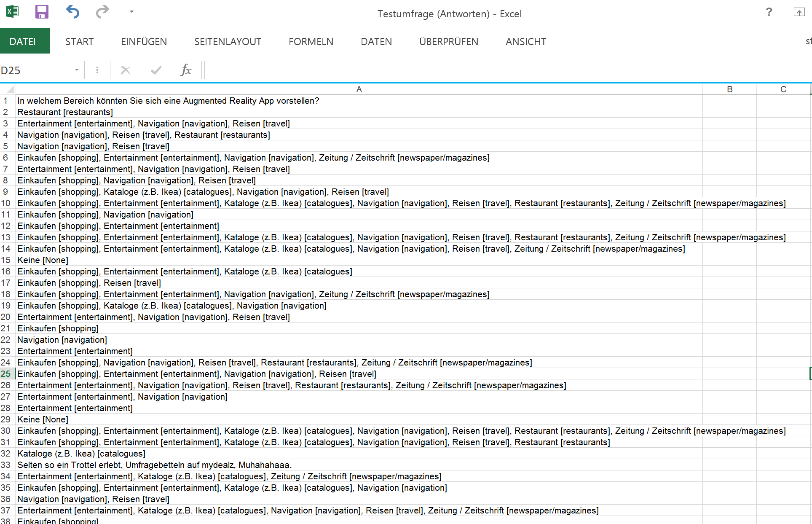Select column A header
The width and height of the screenshot is (812, 524).
(x=359, y=89)
